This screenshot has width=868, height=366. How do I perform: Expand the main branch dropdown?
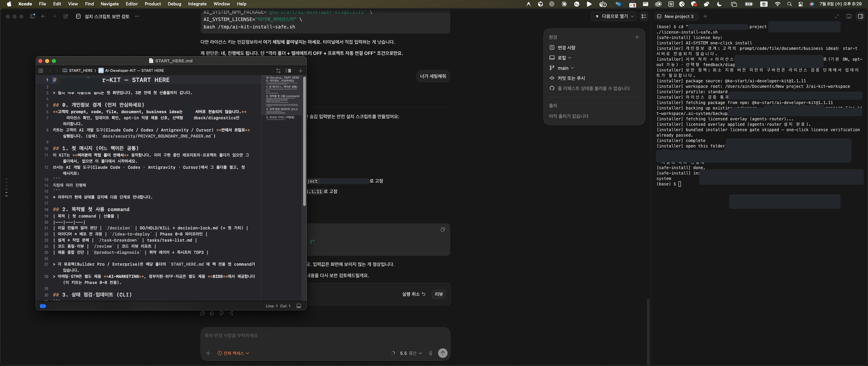tap(562, 68)
